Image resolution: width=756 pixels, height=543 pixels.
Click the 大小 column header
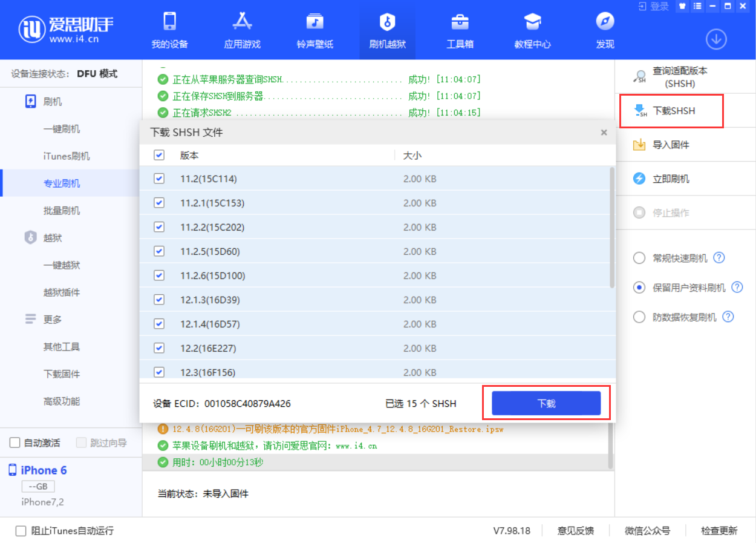412,155
